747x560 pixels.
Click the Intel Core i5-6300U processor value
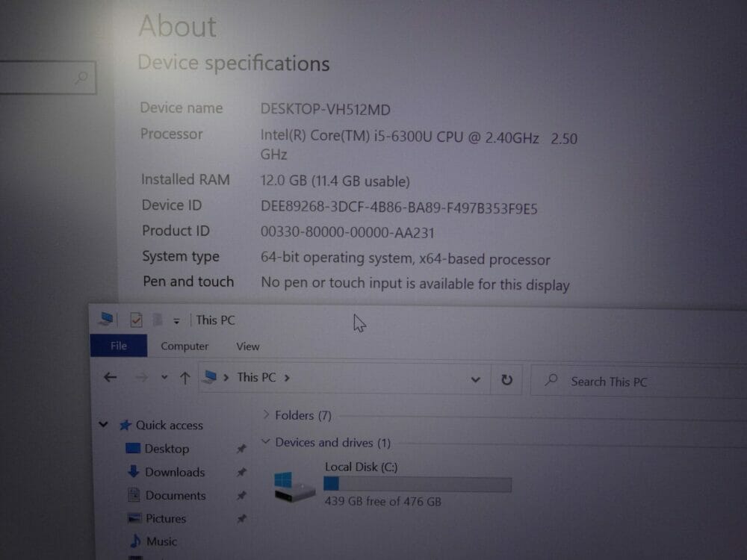419,146
